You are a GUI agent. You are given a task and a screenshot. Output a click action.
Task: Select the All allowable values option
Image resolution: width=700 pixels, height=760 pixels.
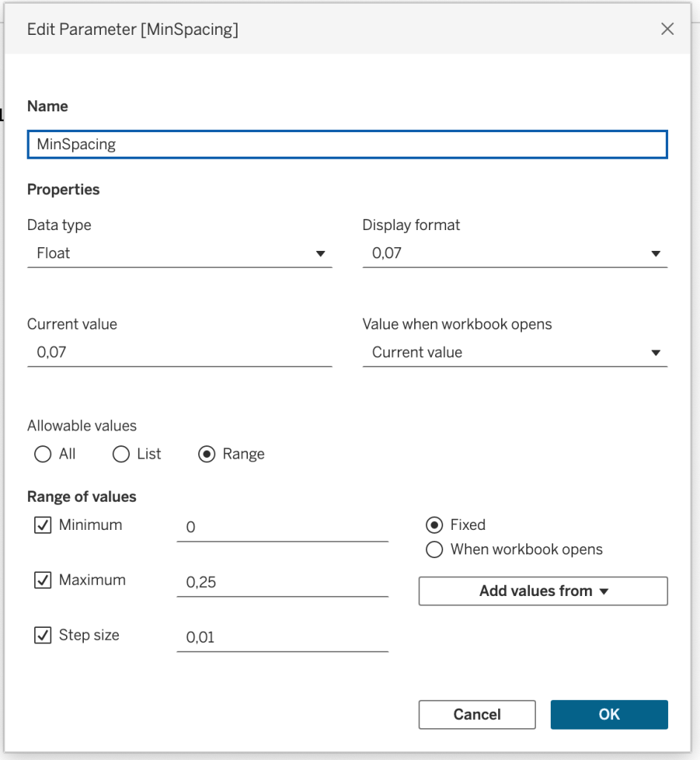point(43,454)
